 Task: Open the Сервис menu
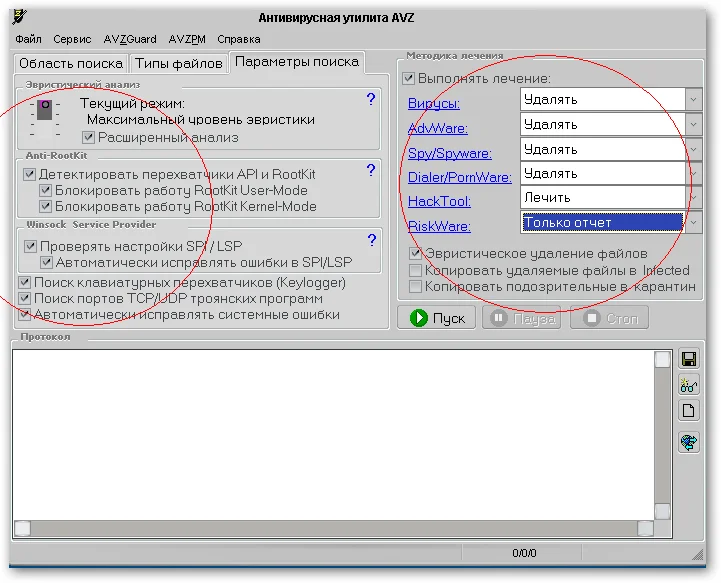72,39
